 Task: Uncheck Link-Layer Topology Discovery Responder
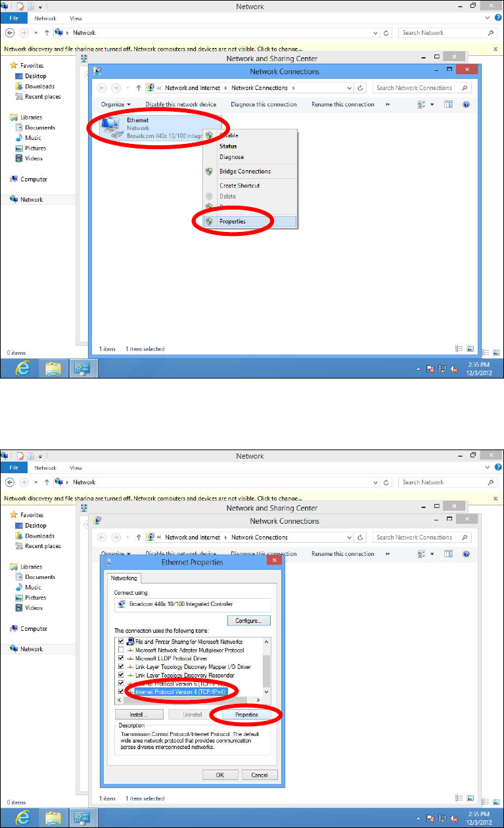(120, 675)
